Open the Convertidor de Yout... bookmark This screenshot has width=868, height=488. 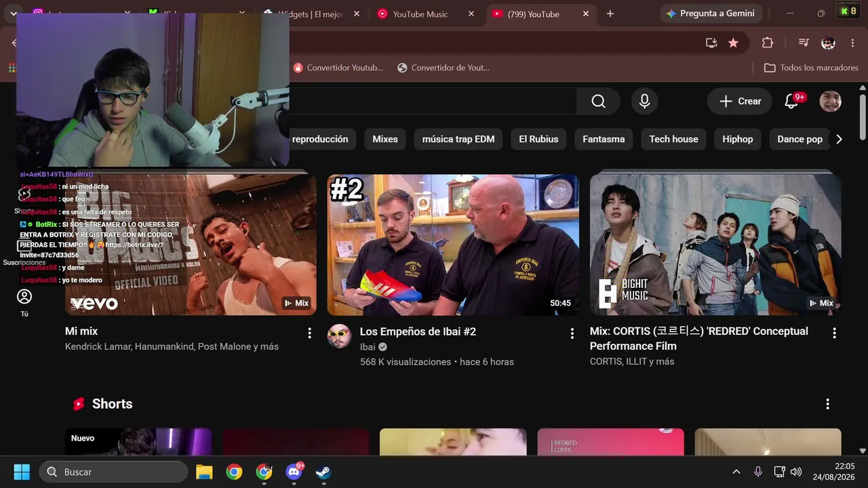tap(443, 68)
